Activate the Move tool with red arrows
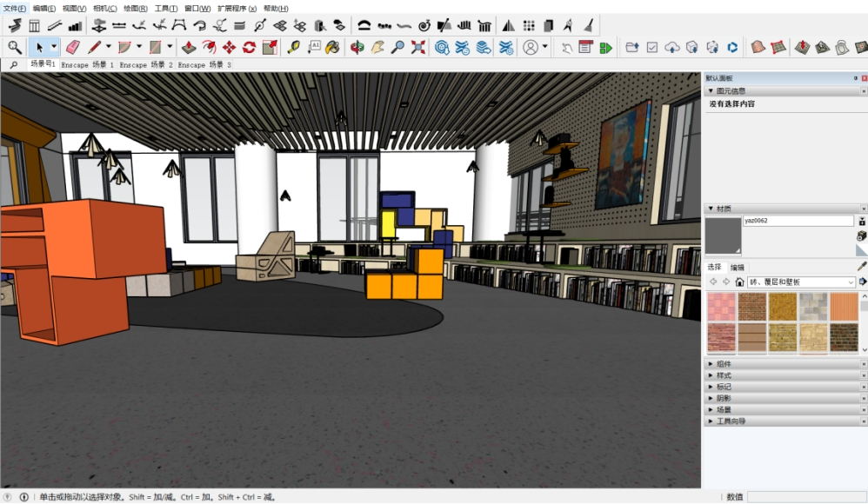Image resolution: width=868 pixels, height=504 pixels. tap(229, 47)
